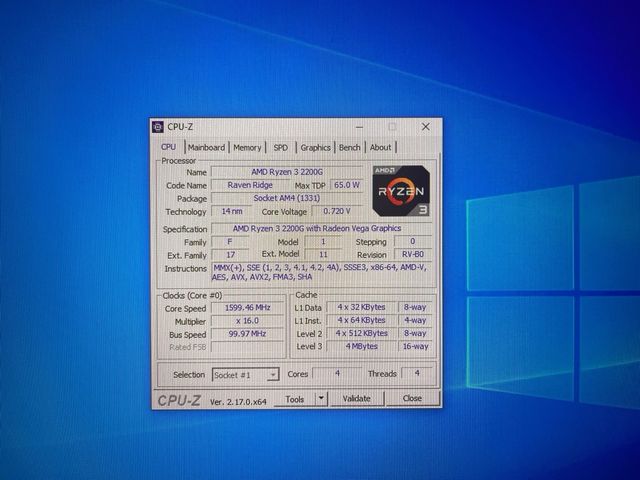
Task: Click the CPU-Z app icon in title bar
Action: [158, 127]
